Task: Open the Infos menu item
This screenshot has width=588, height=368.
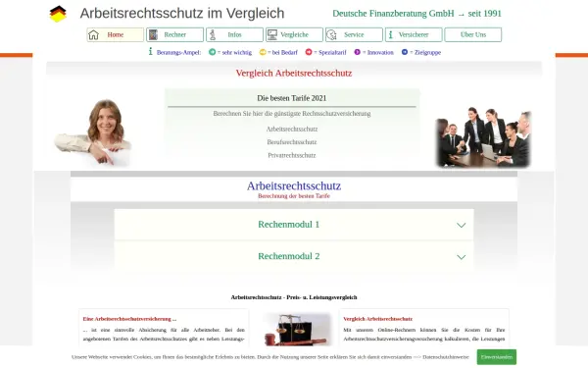Action: point(234,35)
